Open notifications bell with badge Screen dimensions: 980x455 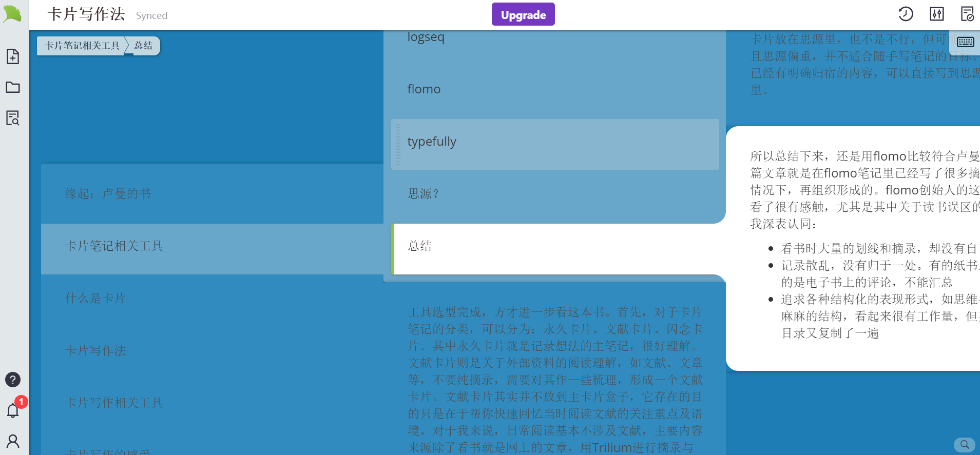(13, 410)
